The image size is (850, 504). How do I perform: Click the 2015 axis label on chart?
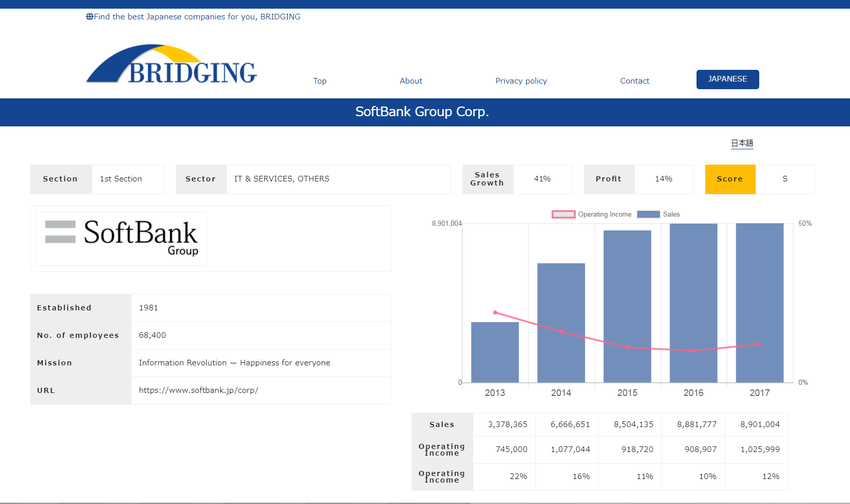click(x=627, y=393)
